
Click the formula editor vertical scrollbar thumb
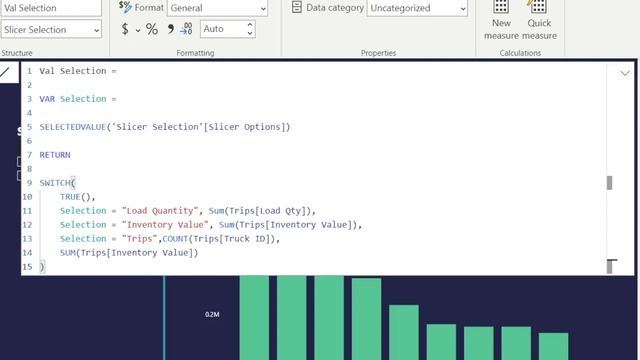tap(609, 183)
